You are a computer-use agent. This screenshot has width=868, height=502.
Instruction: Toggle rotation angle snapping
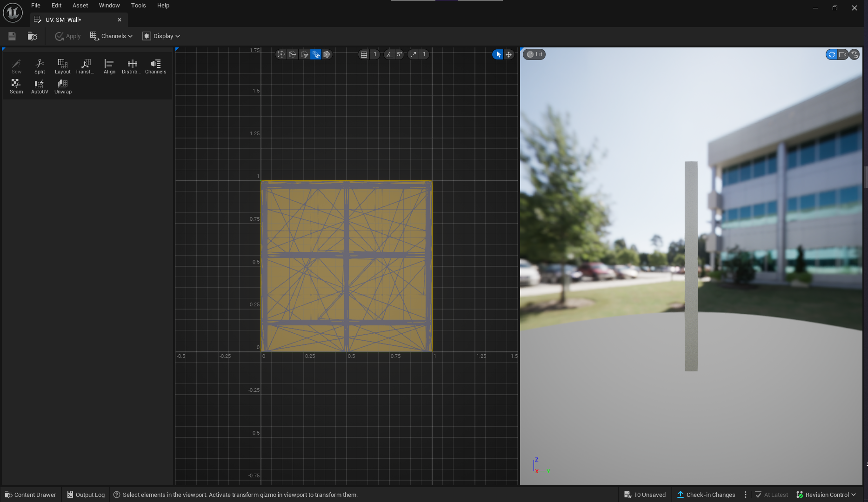coord(389,54)
